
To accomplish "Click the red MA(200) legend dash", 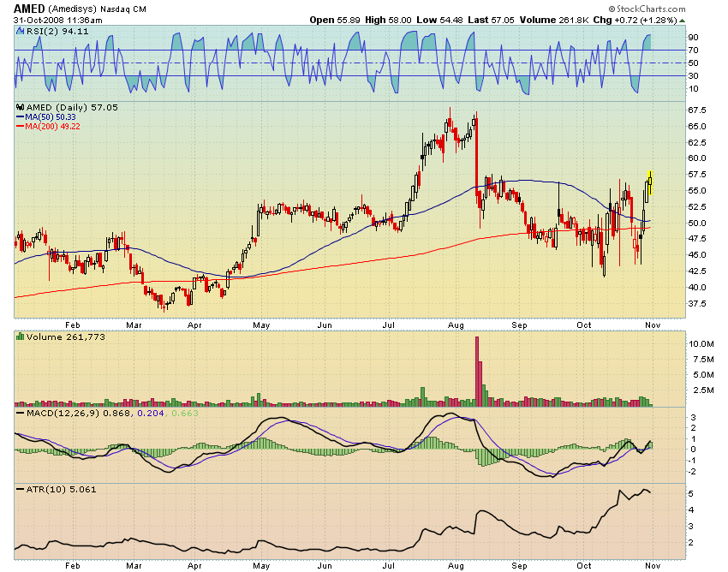I will click(x=20, y=126).
